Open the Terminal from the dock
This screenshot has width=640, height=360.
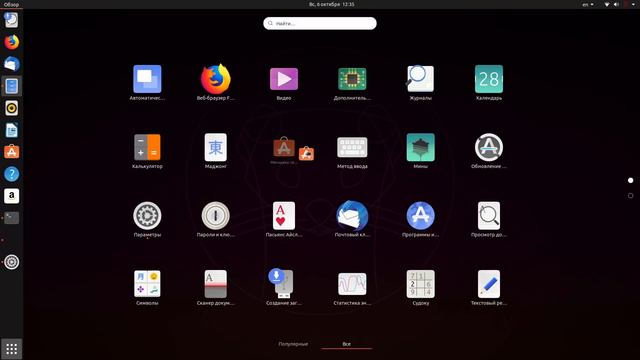(11, 218)
